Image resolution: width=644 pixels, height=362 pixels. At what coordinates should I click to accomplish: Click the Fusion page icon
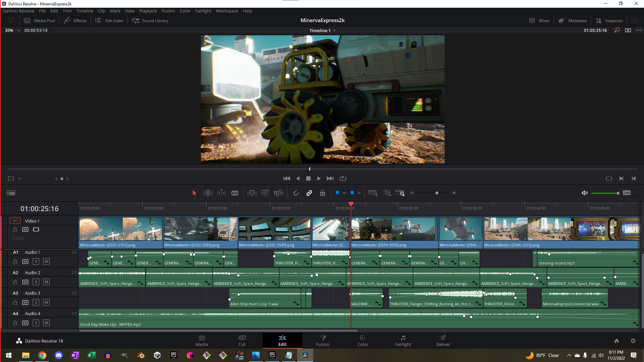(322, 340)
